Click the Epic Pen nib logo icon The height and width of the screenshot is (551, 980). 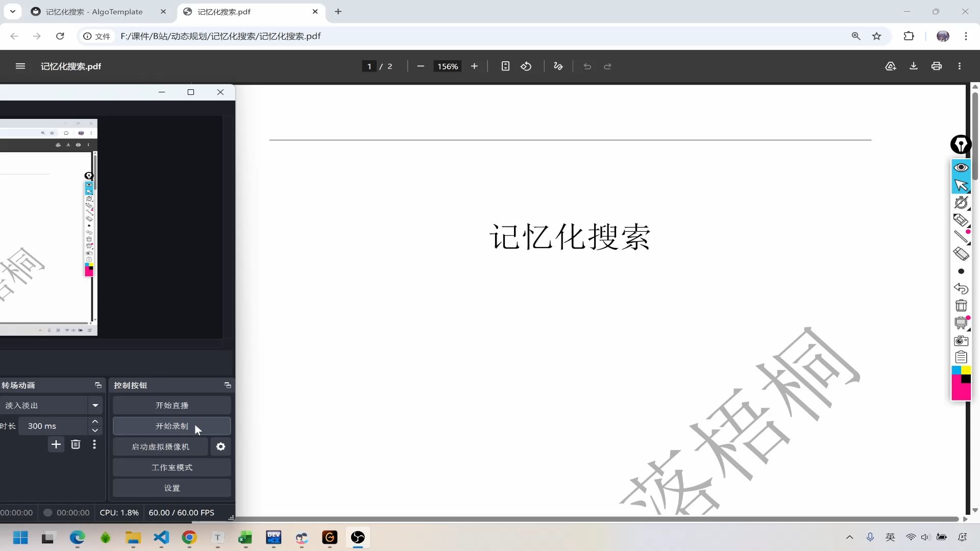point(961,145)
